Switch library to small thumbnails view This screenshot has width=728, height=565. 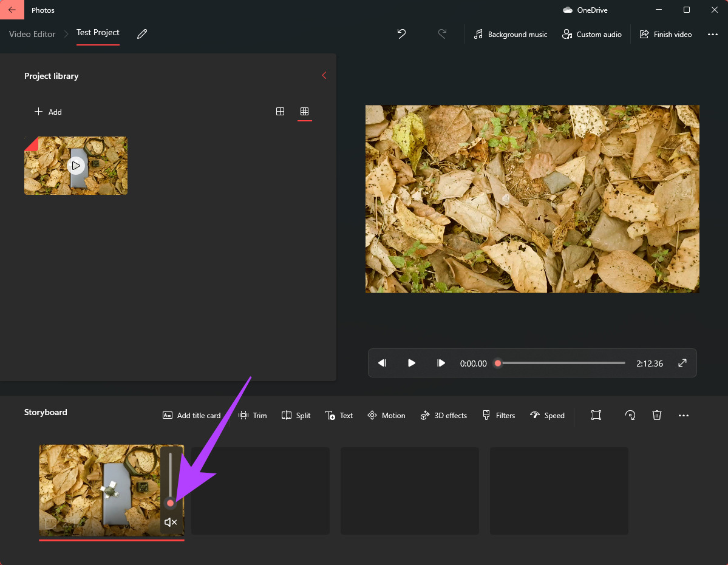click(305, 112)
